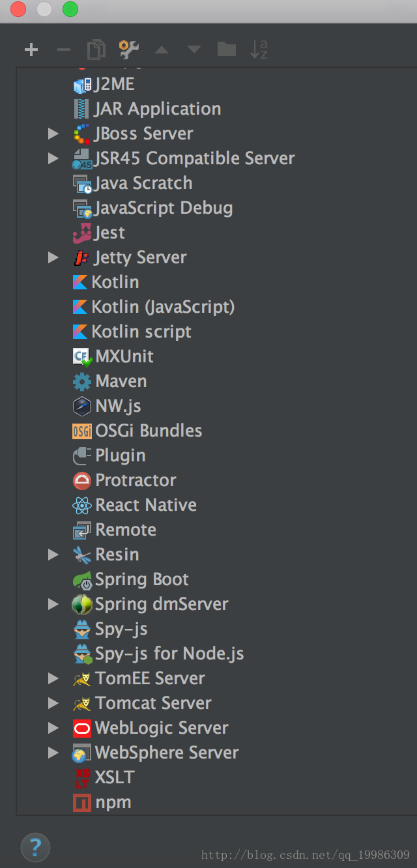
Task: Click the add new configuration plus icon
Action: (x=31, y=50)
